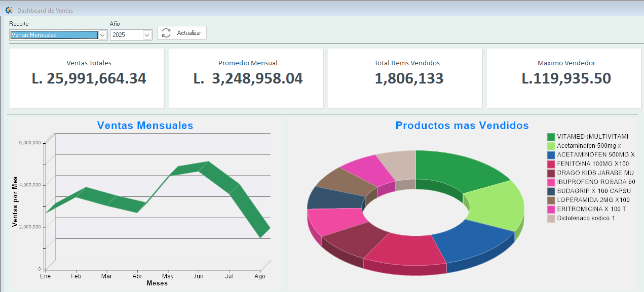Select the blue ACETAMINOFEN 500MG legend swatch
This screenshot has height=292, width=644.
pyautogui.click(x=551, y=155)
